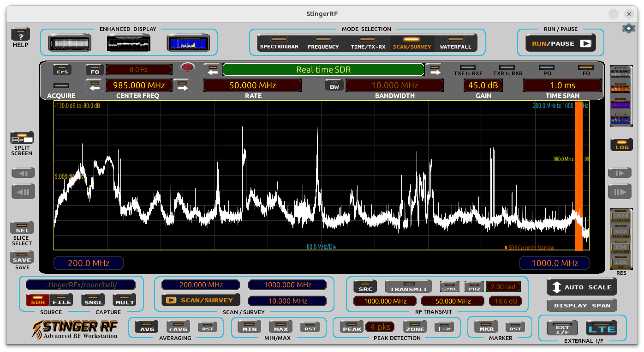
Task: Select the purple color palette swatch
Action: pos(620,104)
